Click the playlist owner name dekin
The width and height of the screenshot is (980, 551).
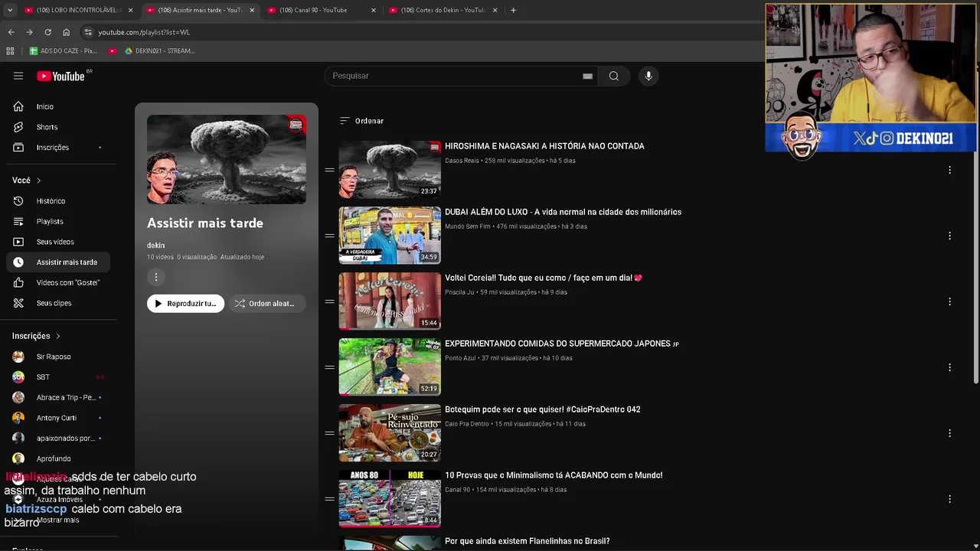coord(155,246)
